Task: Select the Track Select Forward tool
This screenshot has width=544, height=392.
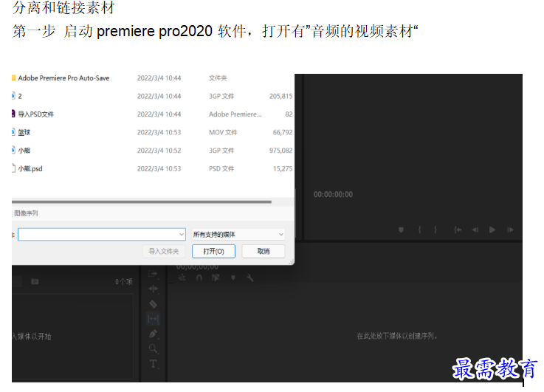Action: [x=153, y=274]
